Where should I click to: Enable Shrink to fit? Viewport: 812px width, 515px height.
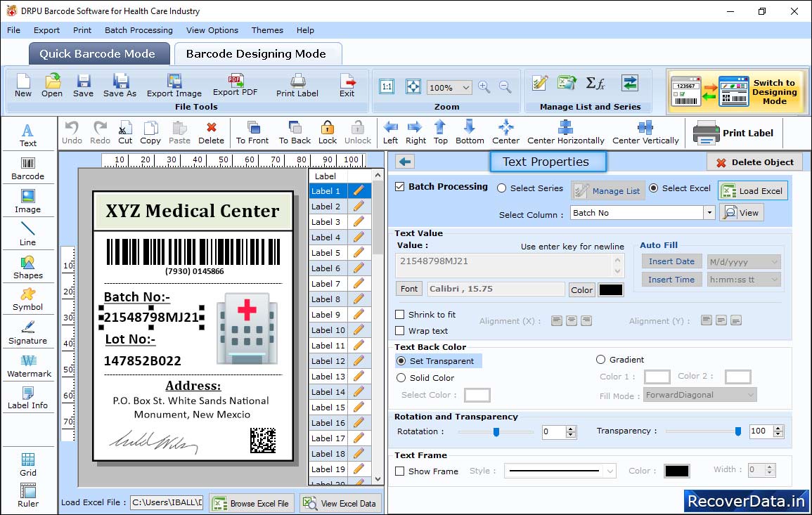tap(400, 314)
